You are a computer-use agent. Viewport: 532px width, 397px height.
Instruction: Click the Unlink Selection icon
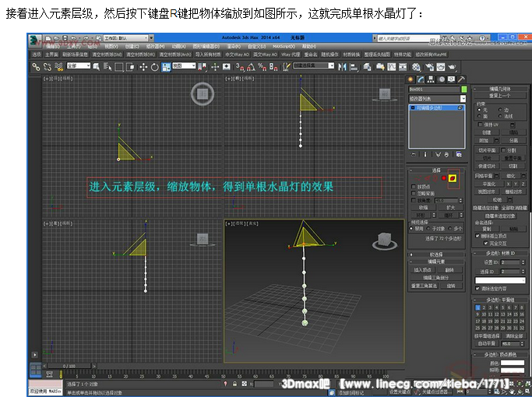pyautogui.click(x=48, y=67)
